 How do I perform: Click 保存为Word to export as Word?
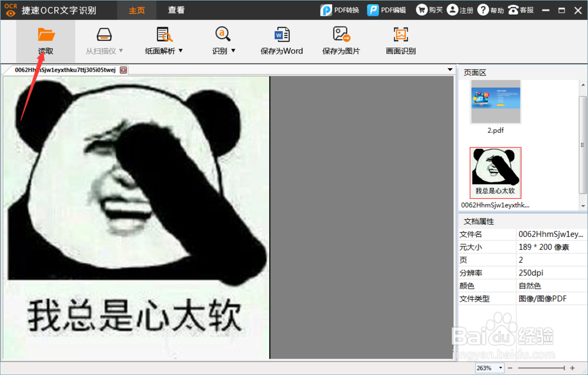pos(282,39)
